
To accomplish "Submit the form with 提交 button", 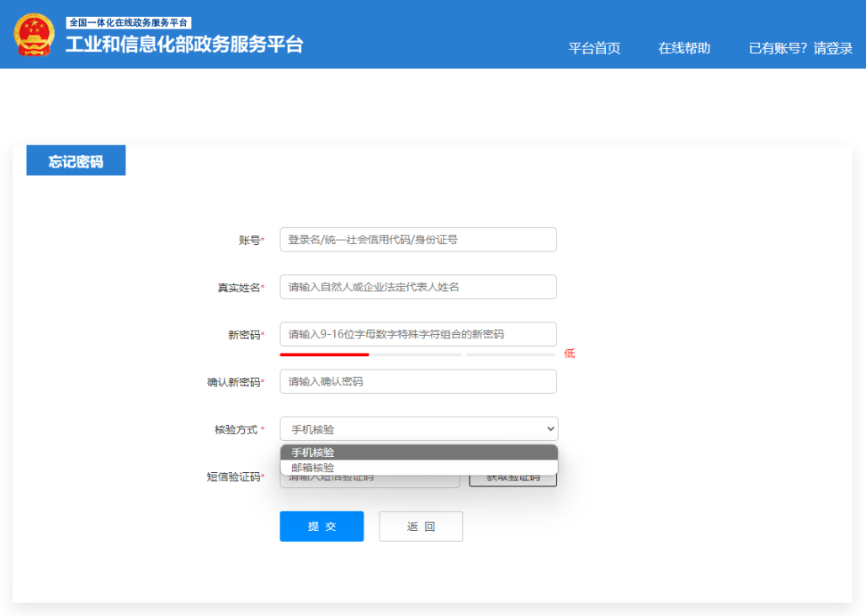I will 321,526.
